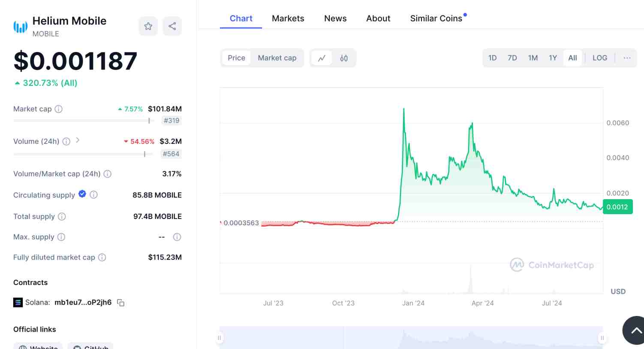
Task: Select the 1Y time range
Action: coord(553,58)
